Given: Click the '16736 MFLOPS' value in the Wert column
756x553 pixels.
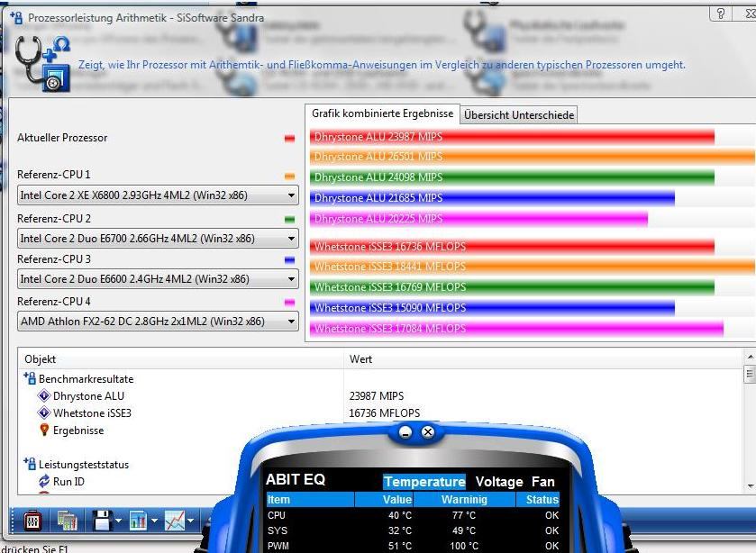Looking at the screenshot, I should tap(384, 413).
